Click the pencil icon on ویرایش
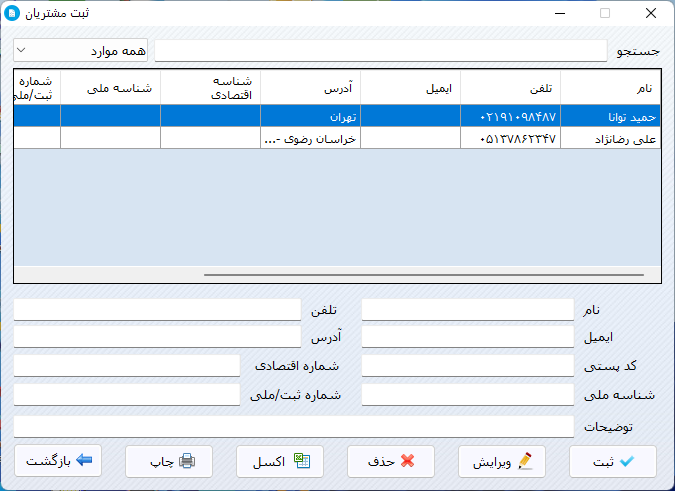 coord(525,461)
